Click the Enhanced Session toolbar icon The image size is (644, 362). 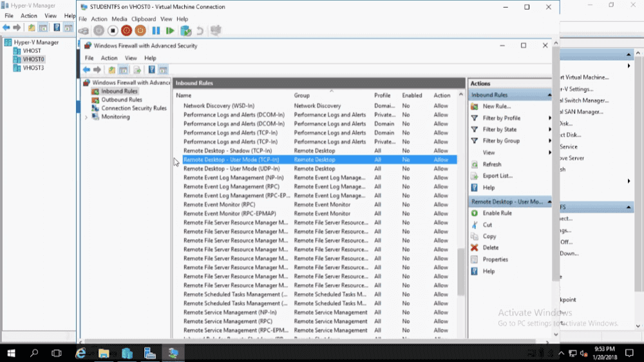216,30
